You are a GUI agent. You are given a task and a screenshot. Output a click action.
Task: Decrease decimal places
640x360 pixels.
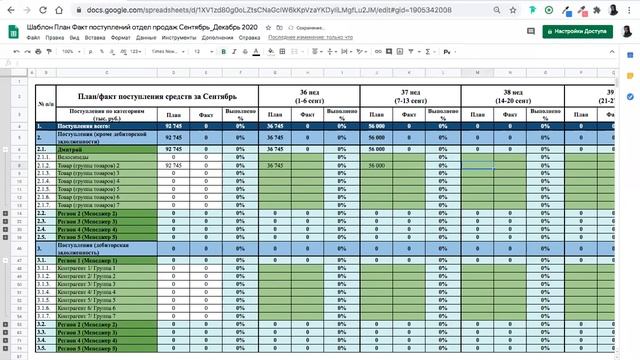pyautogui.click(x=112, y=52)
